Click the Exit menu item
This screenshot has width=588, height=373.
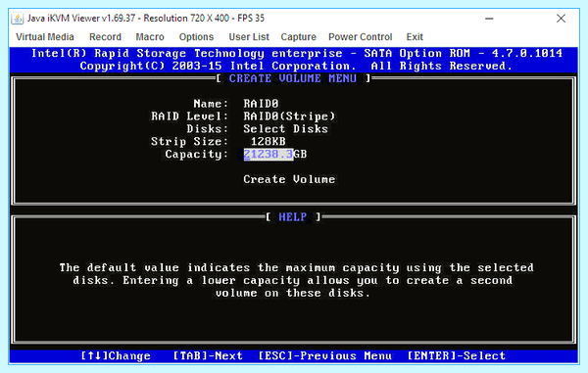pos(415,37)
